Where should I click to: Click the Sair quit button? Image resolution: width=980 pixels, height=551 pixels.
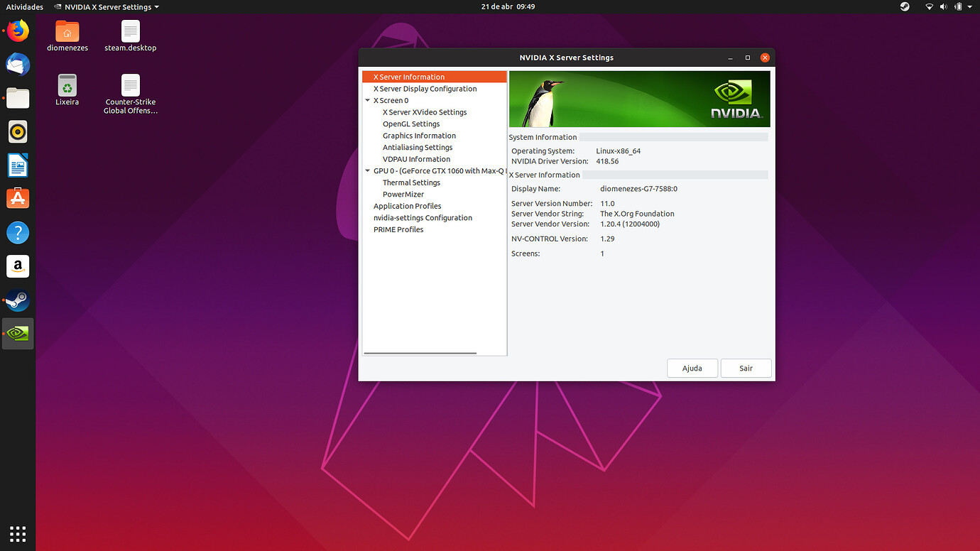[746, 368]
